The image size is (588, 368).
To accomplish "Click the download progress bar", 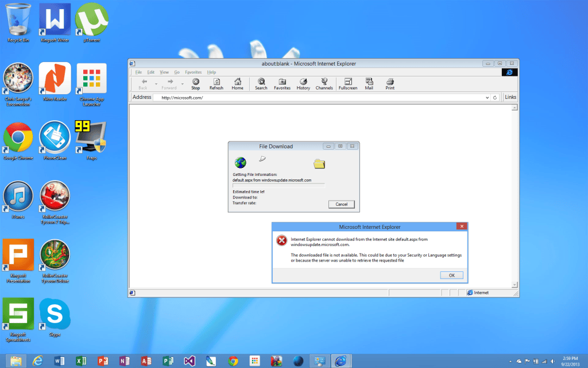I will click(x=278, y=185).
